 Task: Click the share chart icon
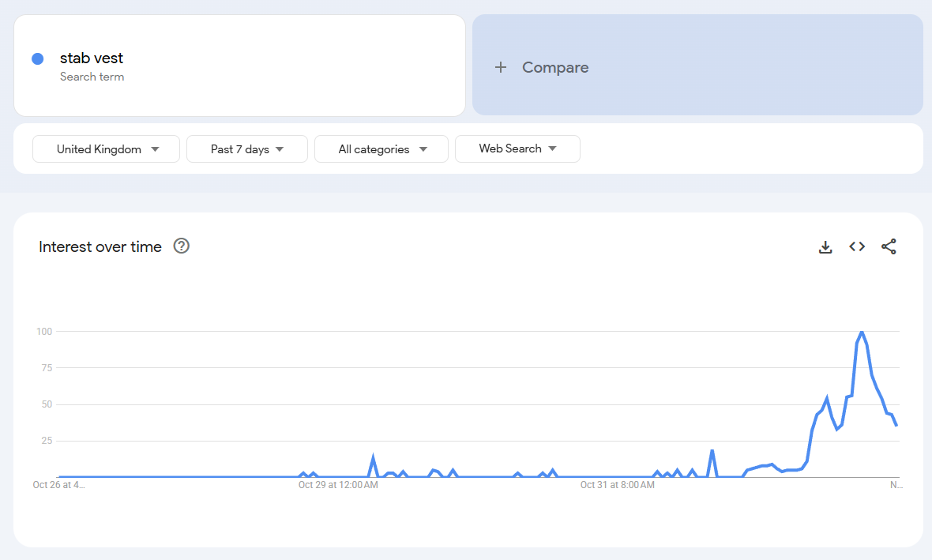(x=889, y=246)
